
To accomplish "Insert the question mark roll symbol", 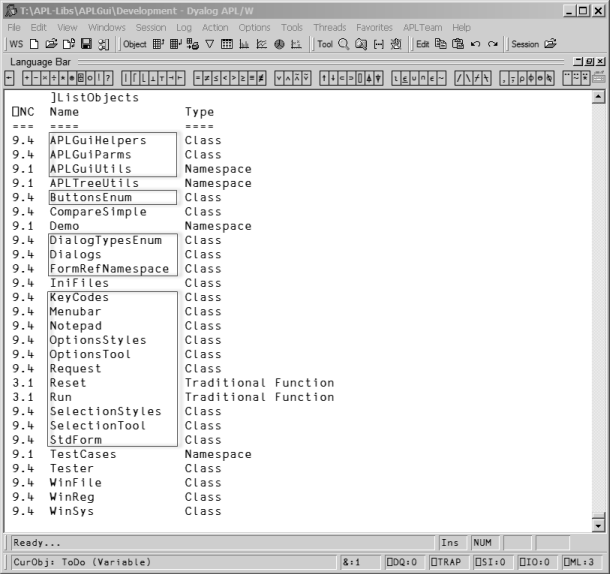I will (108, 79).
